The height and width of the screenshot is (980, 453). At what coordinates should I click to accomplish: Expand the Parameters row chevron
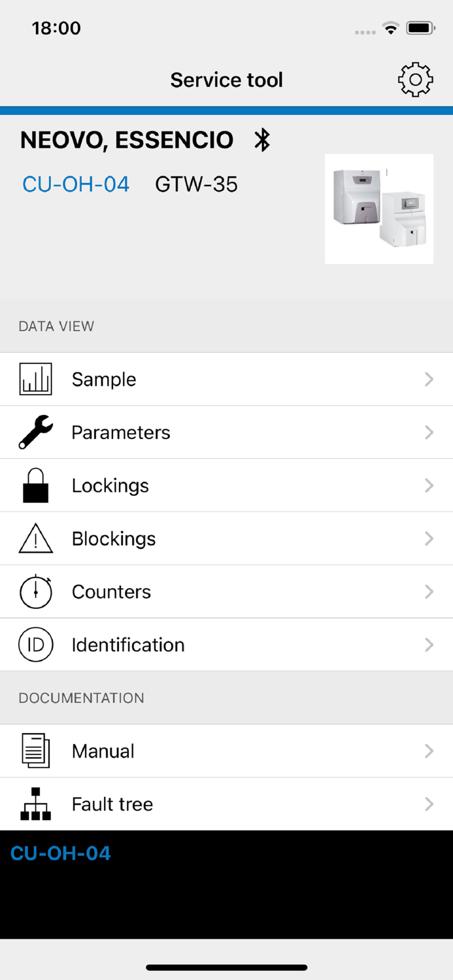[x=429, y=432]
